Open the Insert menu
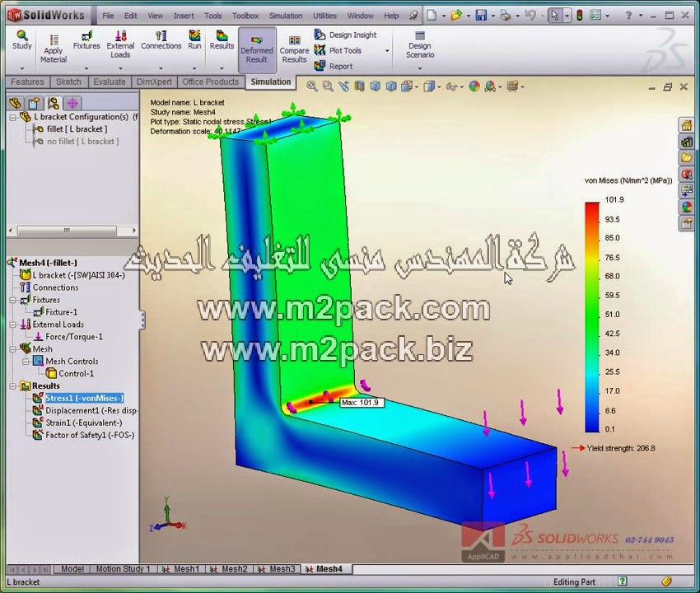 [184, 16]
